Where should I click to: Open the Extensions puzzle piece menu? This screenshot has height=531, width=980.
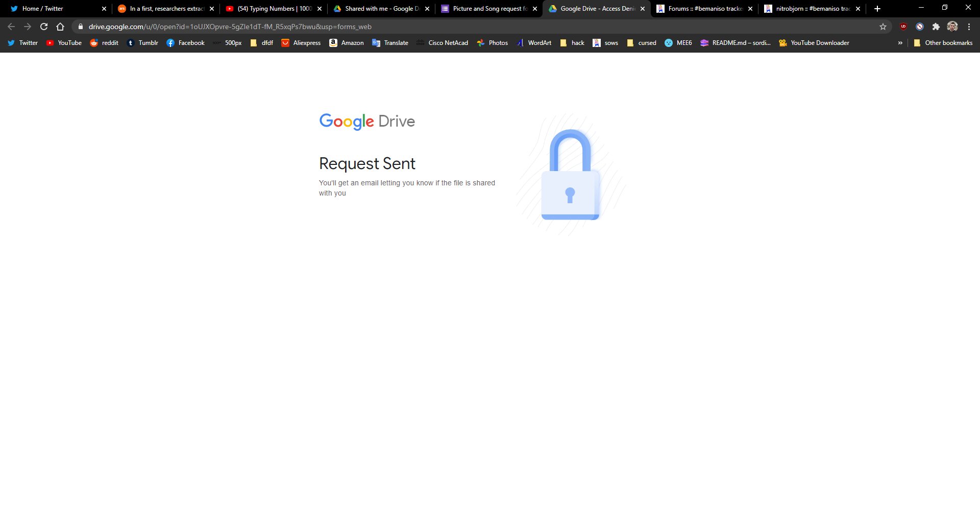pos(936,27)
